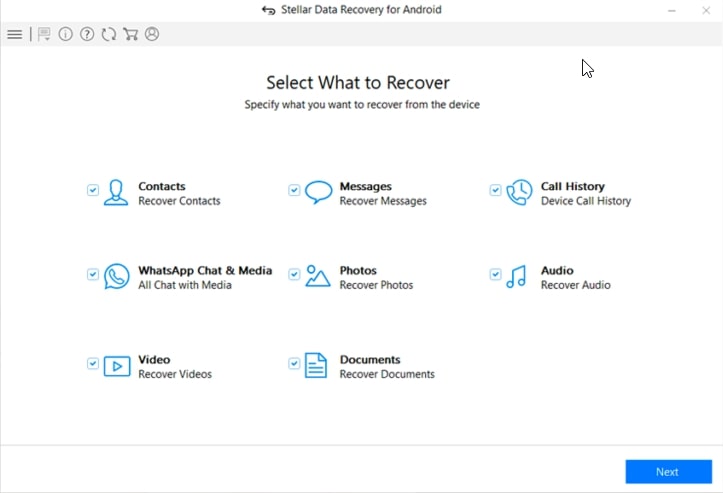
Task: Click the update refresh arrows icon
Action: [x=109, y=34]
